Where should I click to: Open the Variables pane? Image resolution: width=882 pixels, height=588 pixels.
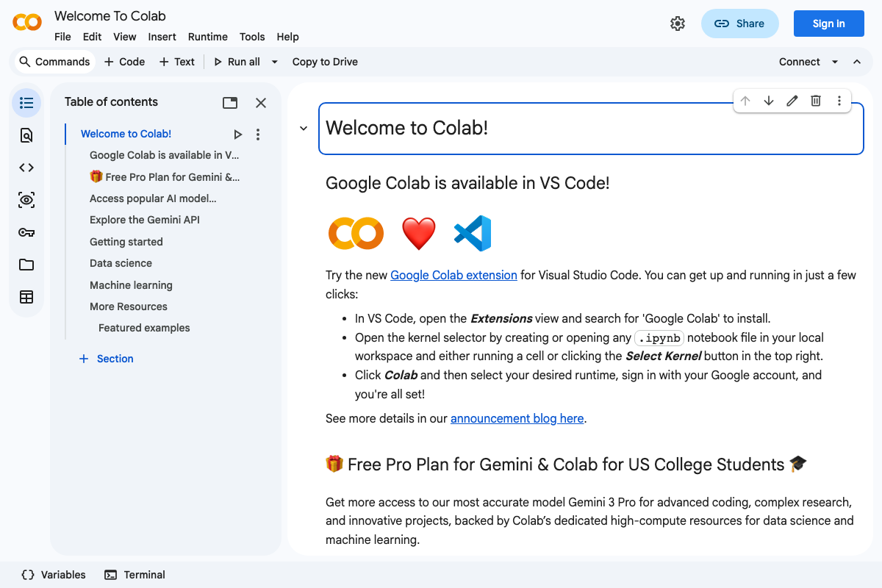coord(52,574)
